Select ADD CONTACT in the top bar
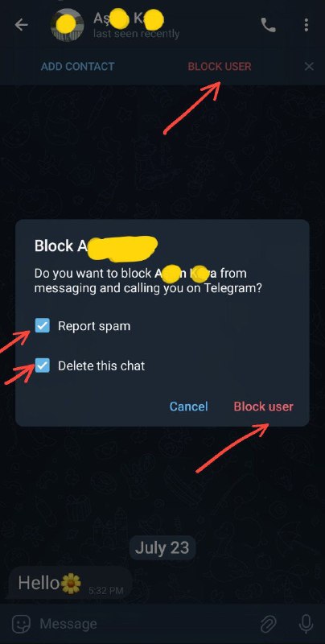325x644 pixels. tap(77, 67)
